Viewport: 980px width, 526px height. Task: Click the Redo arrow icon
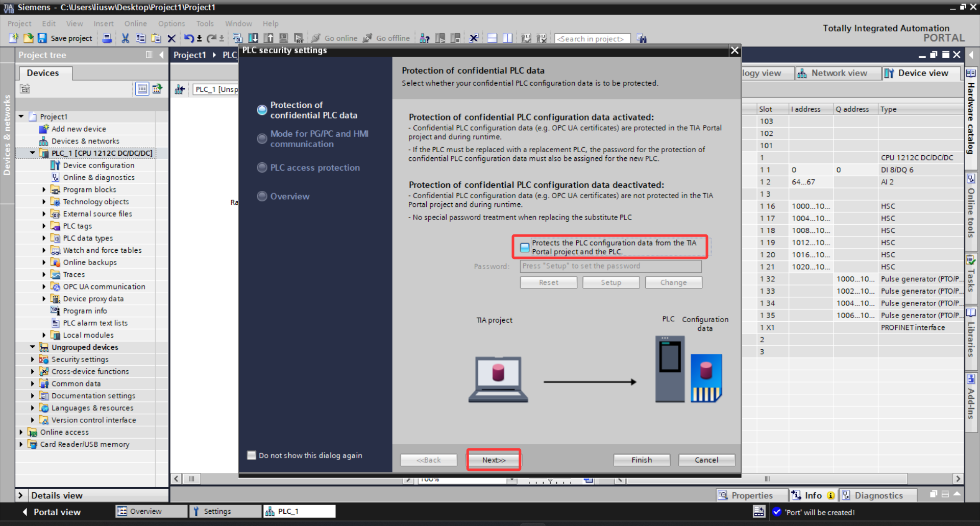(211, 38)
